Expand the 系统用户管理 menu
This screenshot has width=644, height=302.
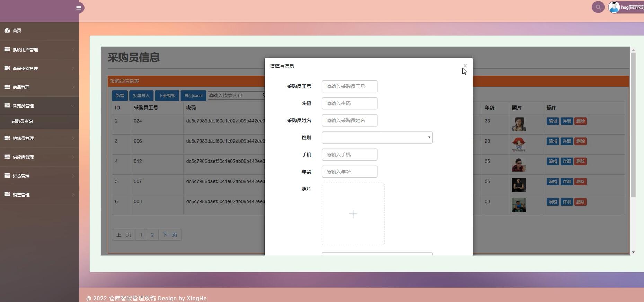tap(39, 50)
